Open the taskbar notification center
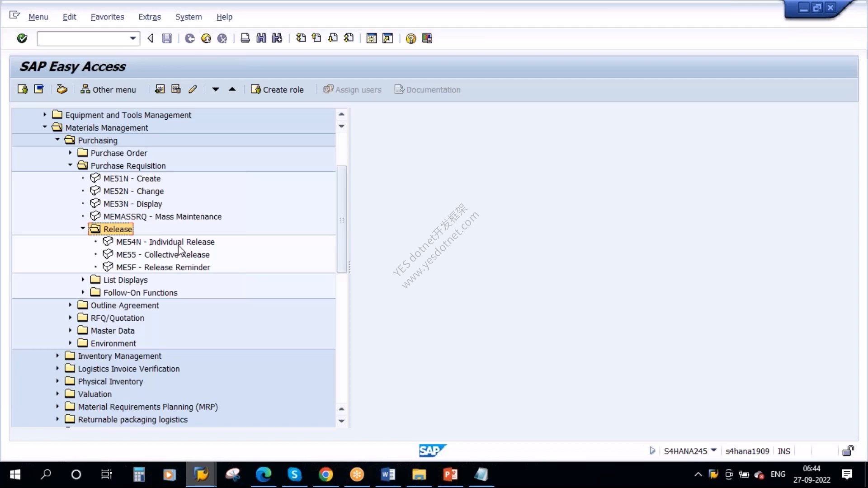868x488 pixels. pos(847,474)
